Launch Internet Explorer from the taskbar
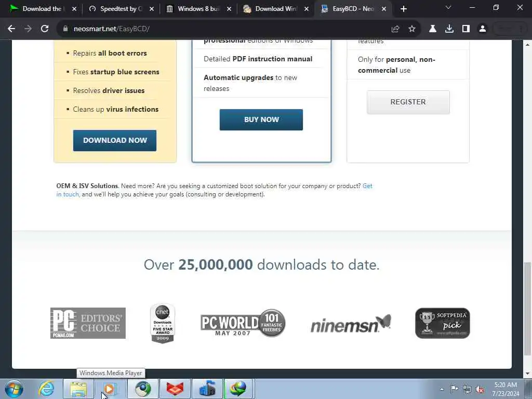 [x=46, y=389]
